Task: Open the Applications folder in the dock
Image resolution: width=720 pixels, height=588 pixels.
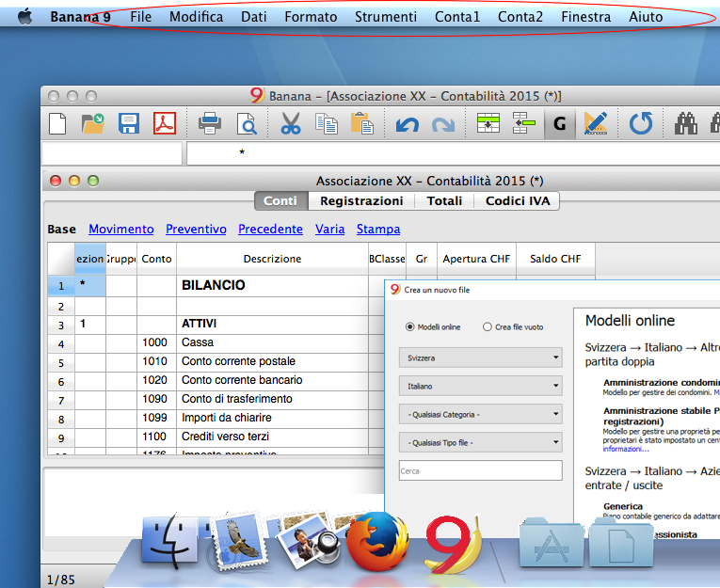Action: [x=552, y=544]
